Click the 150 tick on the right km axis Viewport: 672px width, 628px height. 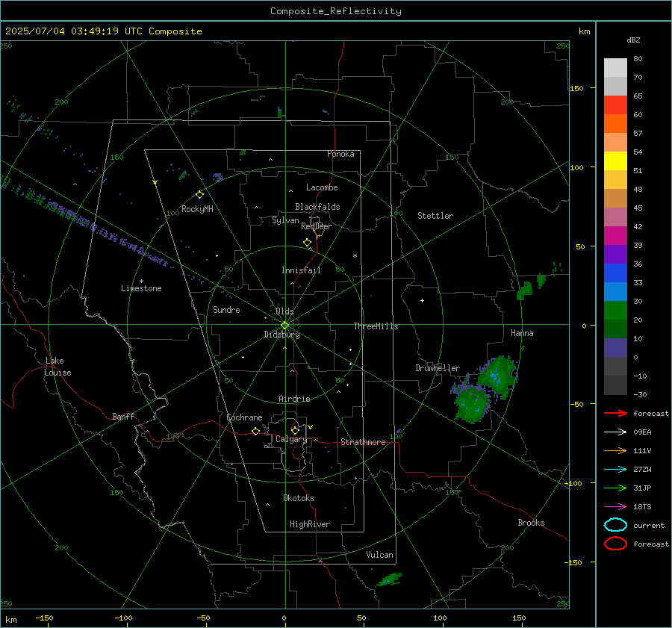point(577,88)
